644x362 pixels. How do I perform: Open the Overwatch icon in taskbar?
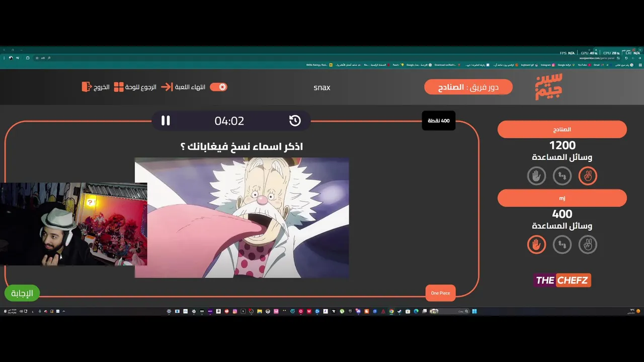[268, 311]
